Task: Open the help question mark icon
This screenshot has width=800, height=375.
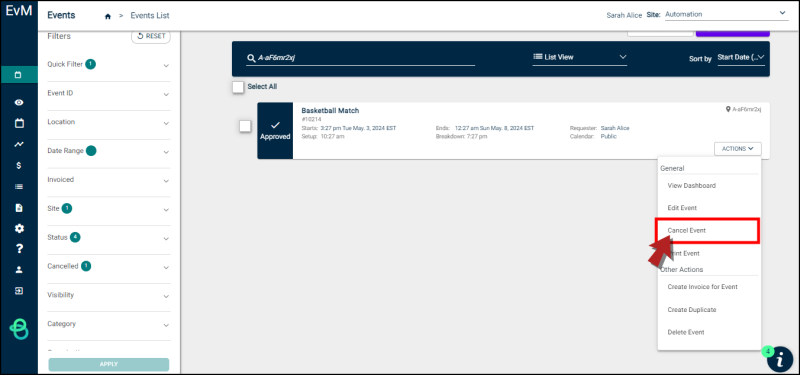Action: 19,249
